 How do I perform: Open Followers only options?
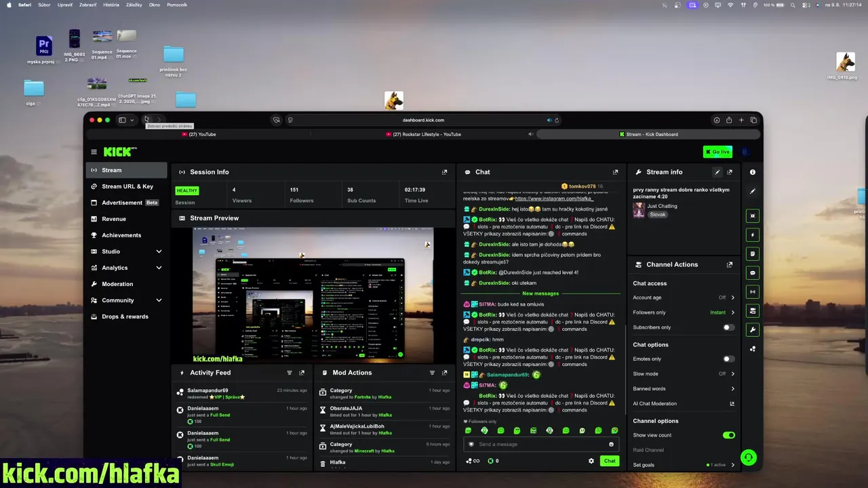(684, 312)
